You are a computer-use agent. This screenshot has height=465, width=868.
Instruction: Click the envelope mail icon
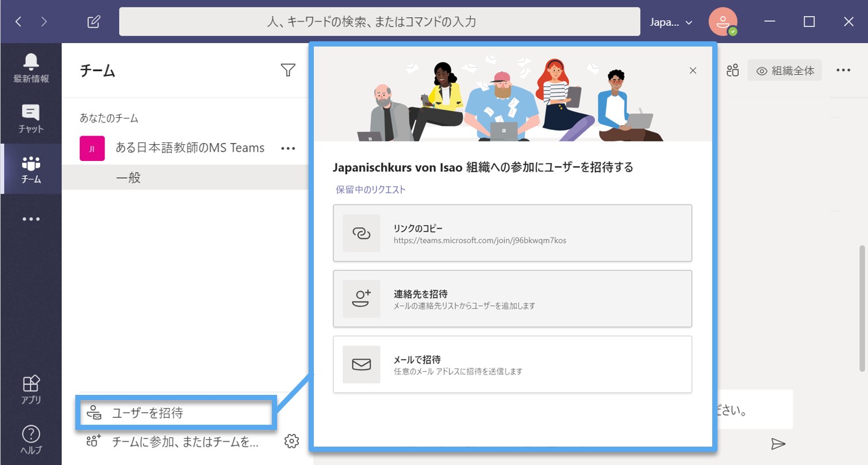[x=362, y=364]
